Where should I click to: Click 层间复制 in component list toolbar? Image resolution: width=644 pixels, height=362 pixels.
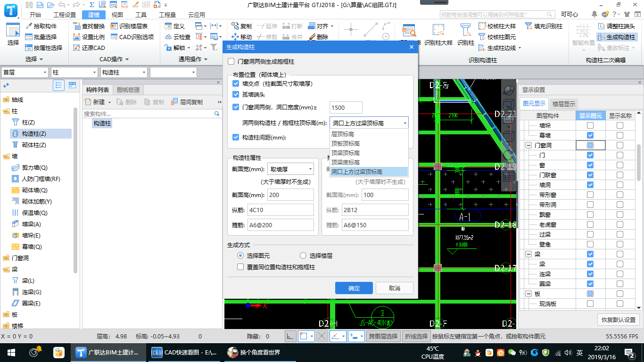click(x=187, y=102)
